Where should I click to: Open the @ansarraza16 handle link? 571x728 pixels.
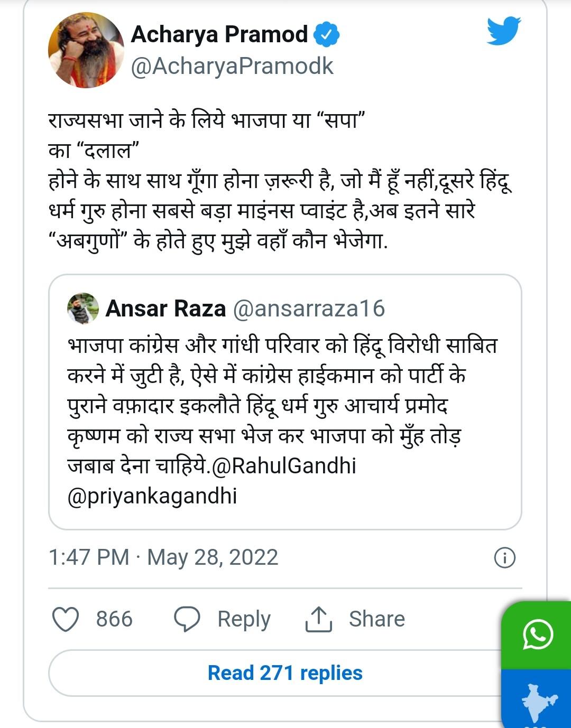click(309, 309)
